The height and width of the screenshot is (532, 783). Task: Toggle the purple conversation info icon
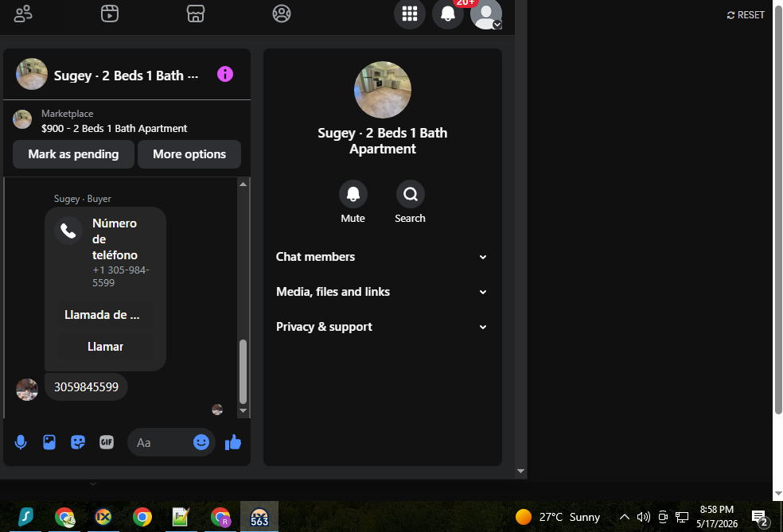[225, 75]
